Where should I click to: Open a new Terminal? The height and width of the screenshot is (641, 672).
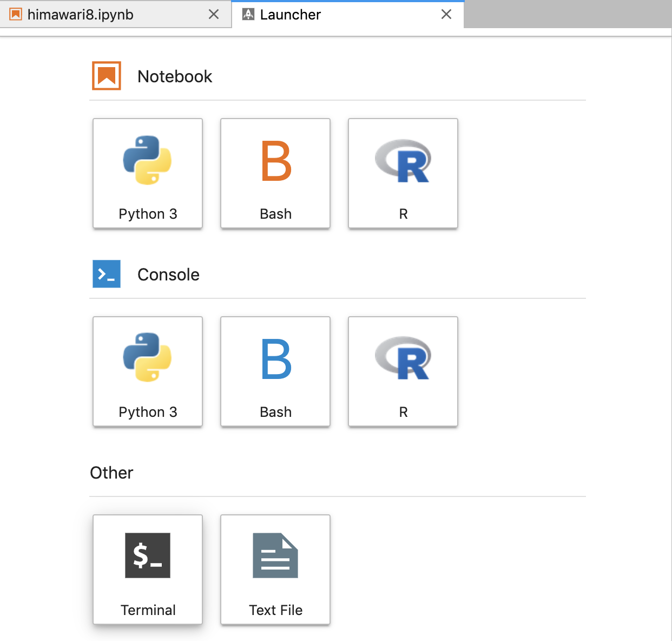[x=148, y=570]
